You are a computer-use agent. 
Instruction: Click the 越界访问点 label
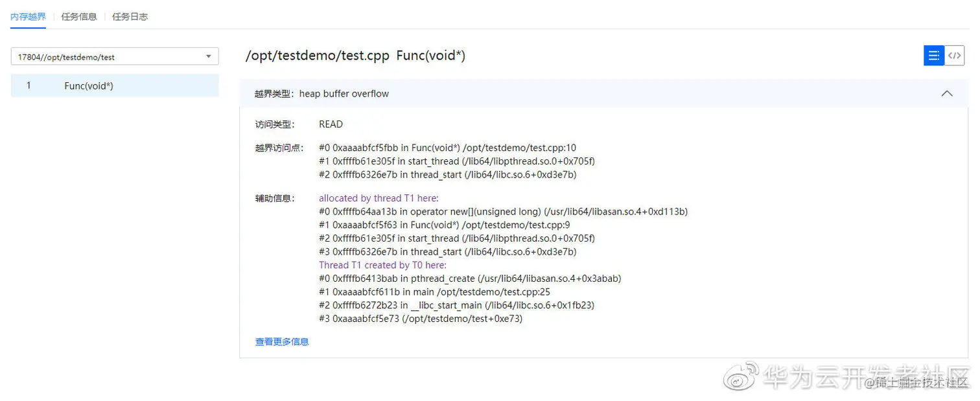coord(279,148)
